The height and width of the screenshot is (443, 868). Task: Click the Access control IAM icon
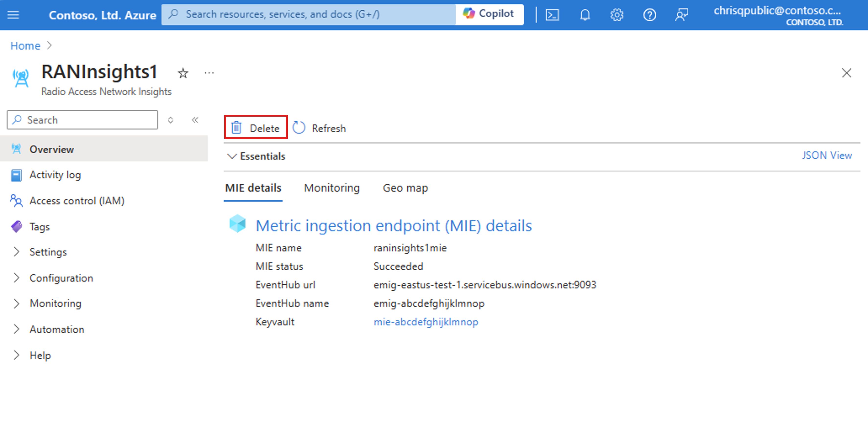click(16, 200)
